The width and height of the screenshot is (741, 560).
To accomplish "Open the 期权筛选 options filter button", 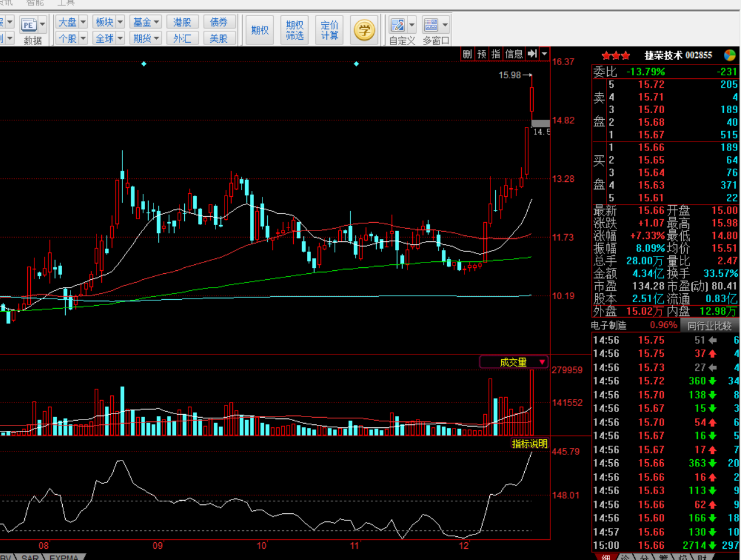I will click(294, 30).
